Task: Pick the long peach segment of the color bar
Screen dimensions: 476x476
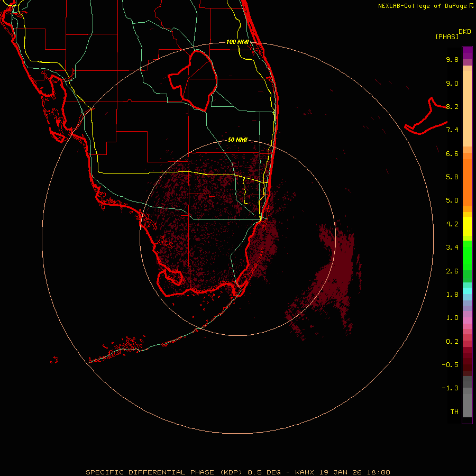Action: [467, 108]
